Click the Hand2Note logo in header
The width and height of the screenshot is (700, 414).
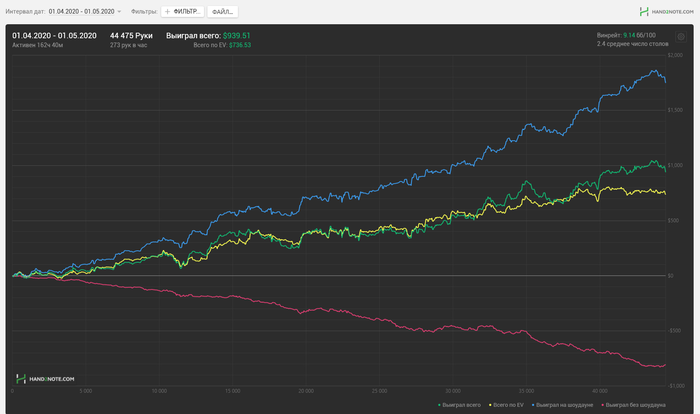(666, 12)
